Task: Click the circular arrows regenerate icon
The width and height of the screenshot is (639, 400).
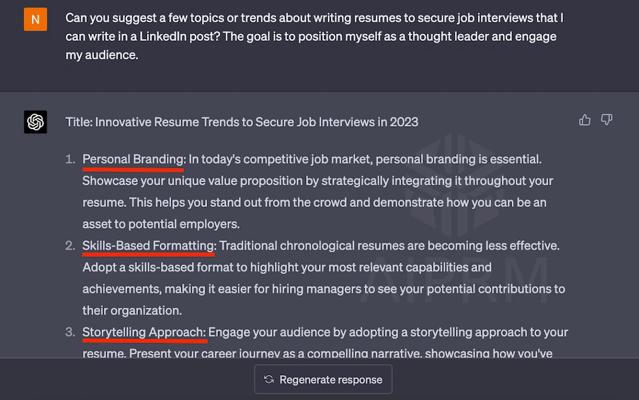Action: 268,380
